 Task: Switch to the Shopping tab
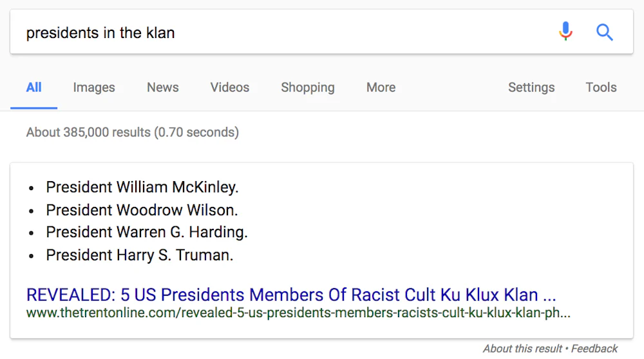tap(308, 88)
